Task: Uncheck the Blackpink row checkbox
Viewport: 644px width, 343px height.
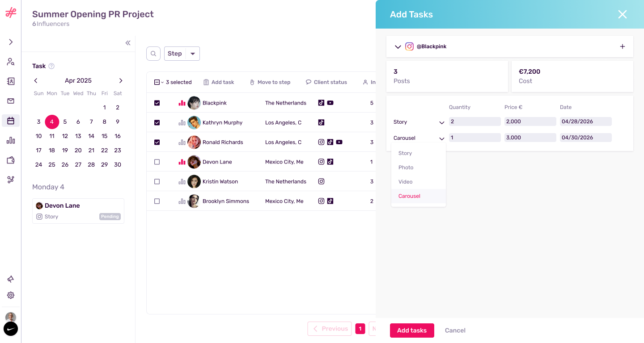Action: (157, 103)
